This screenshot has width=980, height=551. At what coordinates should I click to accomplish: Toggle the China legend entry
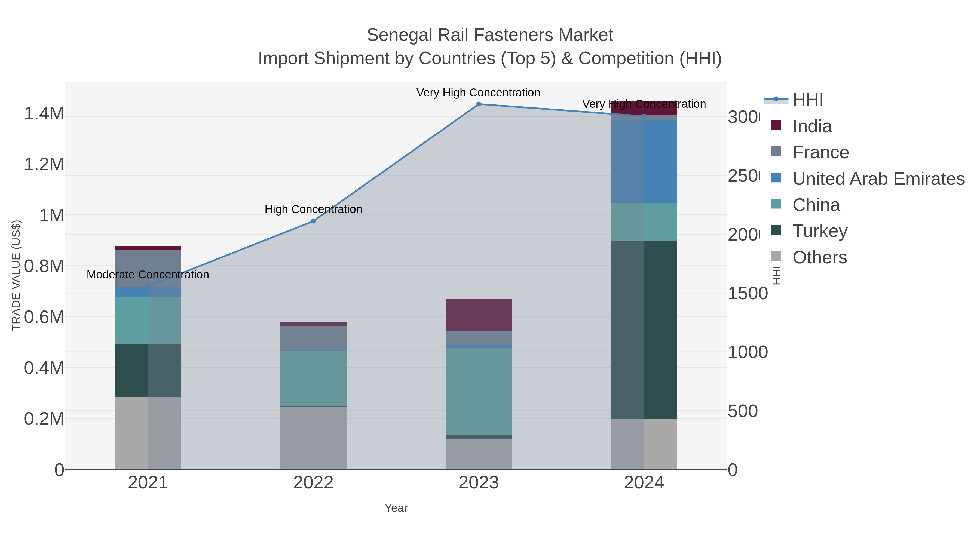coord(806,205)
